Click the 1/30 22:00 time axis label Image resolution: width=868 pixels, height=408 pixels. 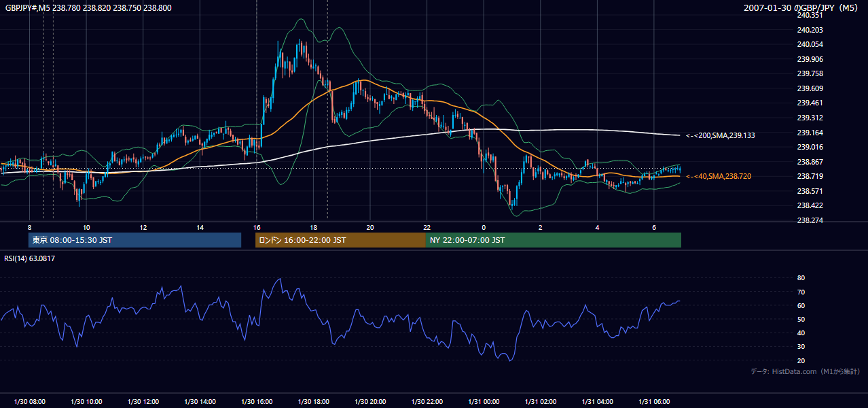427,402
